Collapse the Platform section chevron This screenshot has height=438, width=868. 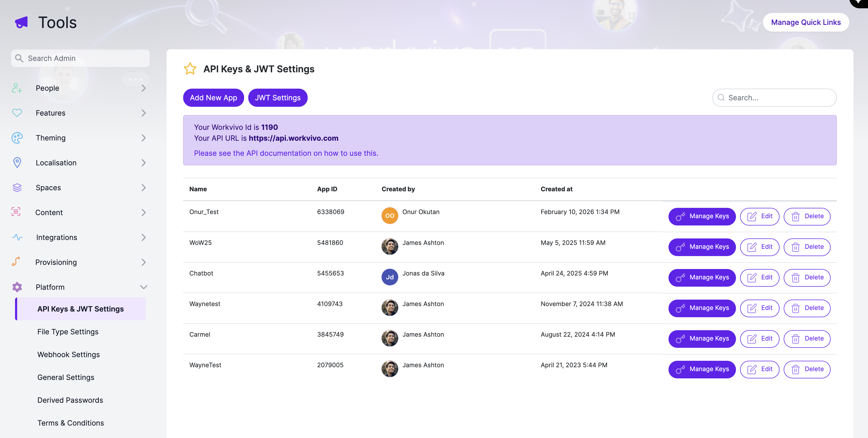(x=143, y=287)
